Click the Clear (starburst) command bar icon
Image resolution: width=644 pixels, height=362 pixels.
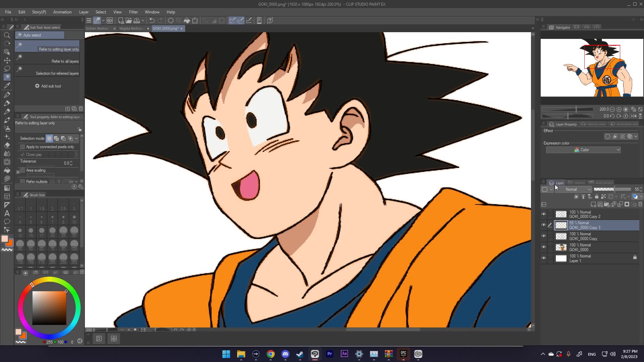(170, 20)
